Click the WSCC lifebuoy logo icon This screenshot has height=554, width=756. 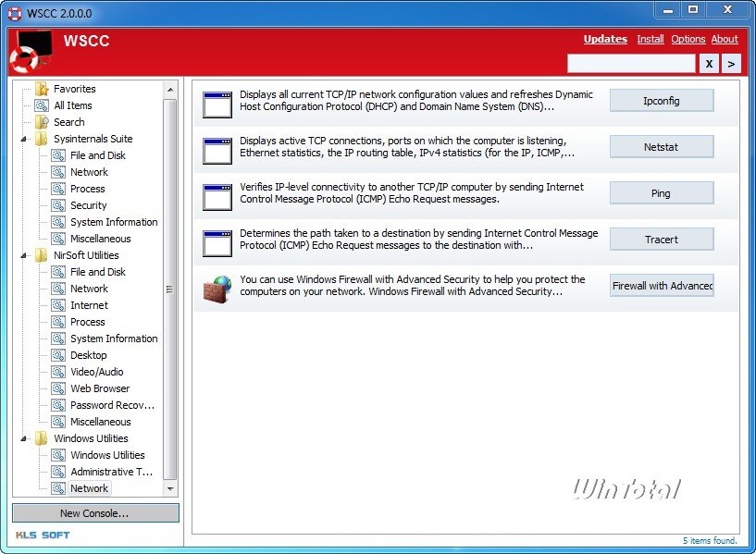[x=31, y=51]
